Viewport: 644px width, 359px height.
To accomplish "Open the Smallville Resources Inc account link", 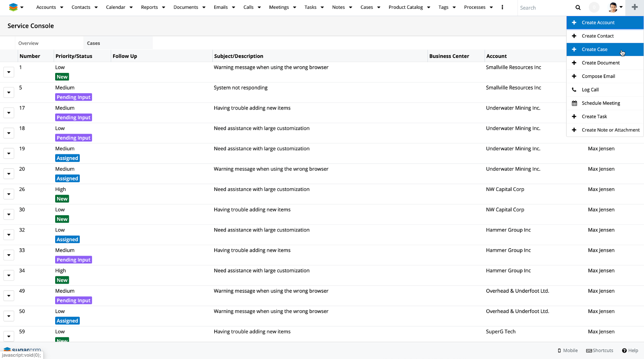I will (513, 67).
